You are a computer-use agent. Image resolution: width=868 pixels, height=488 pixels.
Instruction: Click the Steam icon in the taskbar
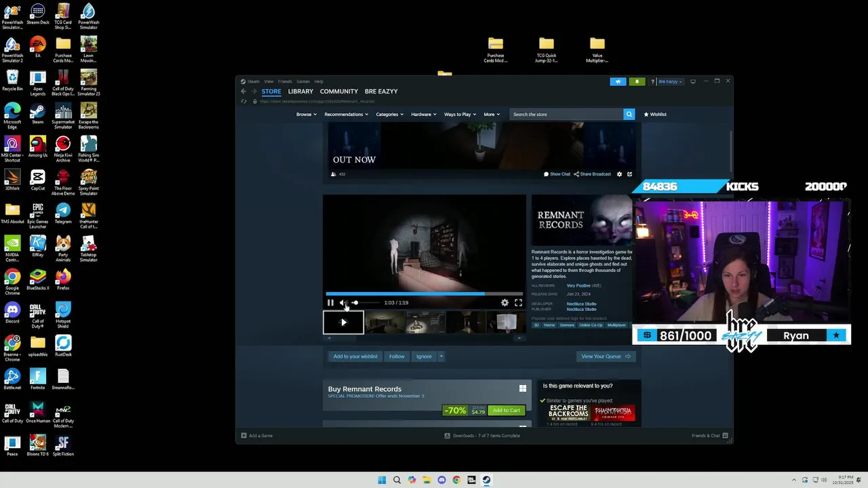[x=486, y=480]
